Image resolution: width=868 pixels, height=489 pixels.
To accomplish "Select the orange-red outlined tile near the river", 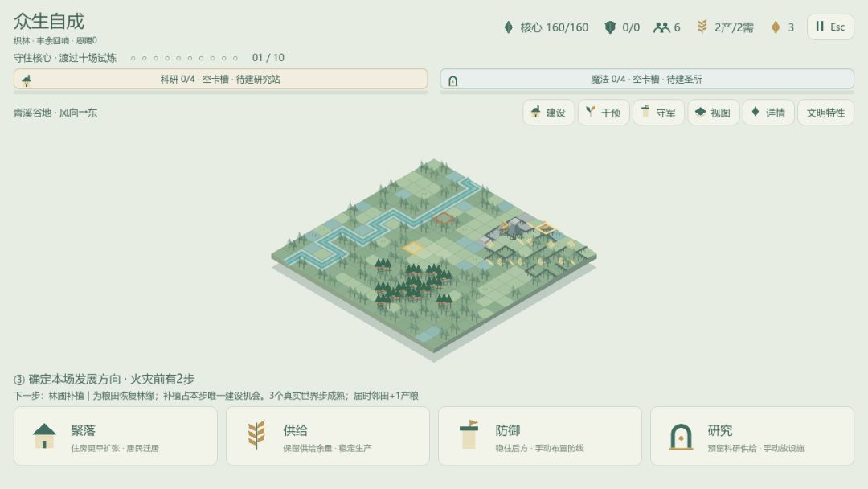I will (x=443, y=218).
